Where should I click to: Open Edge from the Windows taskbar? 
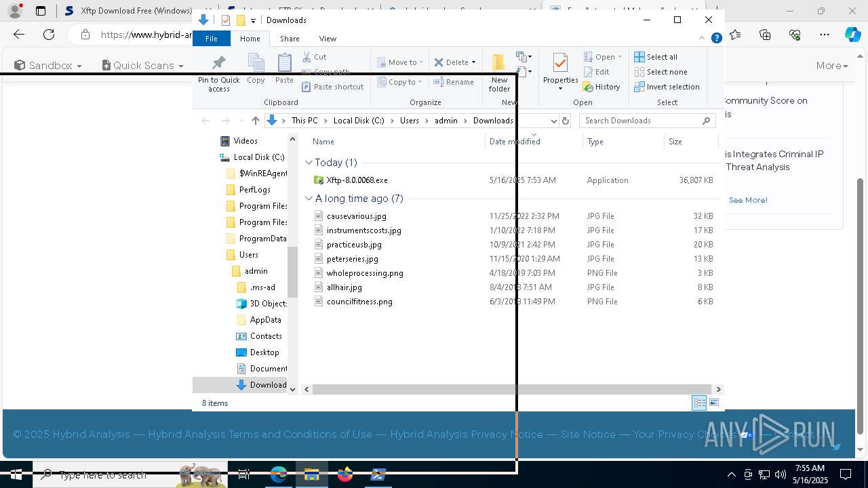[279, 474]
